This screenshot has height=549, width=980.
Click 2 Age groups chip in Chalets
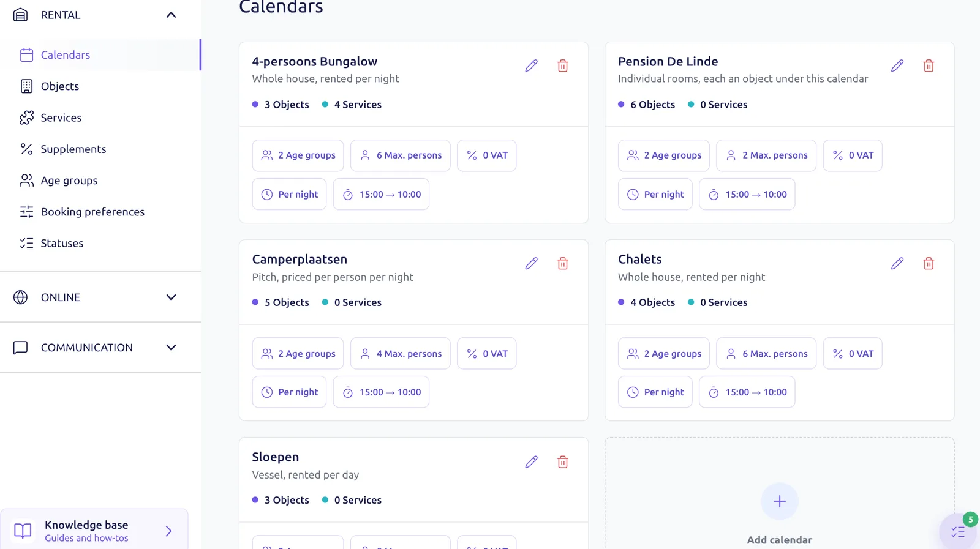pos(663,353)
